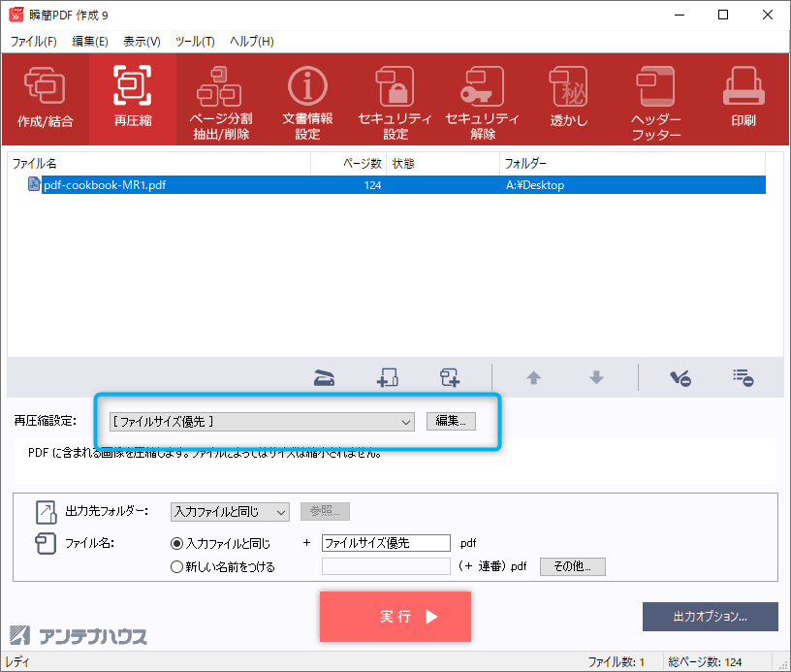Select the ページ分割 抽出/削除 tool
The height and width of the screenshot is (672, 791).
tap(220, 98)
